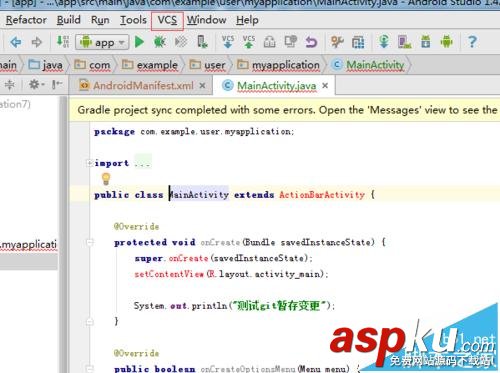Click the com breadcrumb folder
The image size is (500, 373).
click(92, 65)
